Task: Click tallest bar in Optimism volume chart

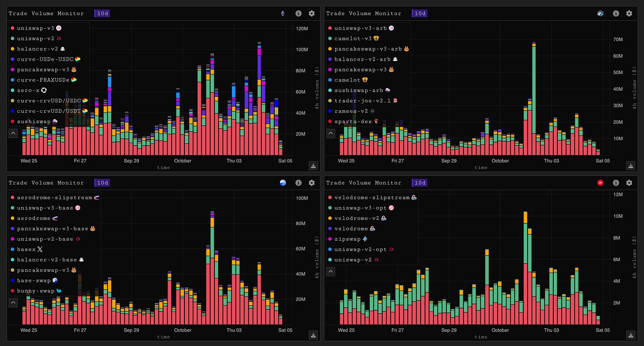Action: pyautogui.click(x=525, y=268)
